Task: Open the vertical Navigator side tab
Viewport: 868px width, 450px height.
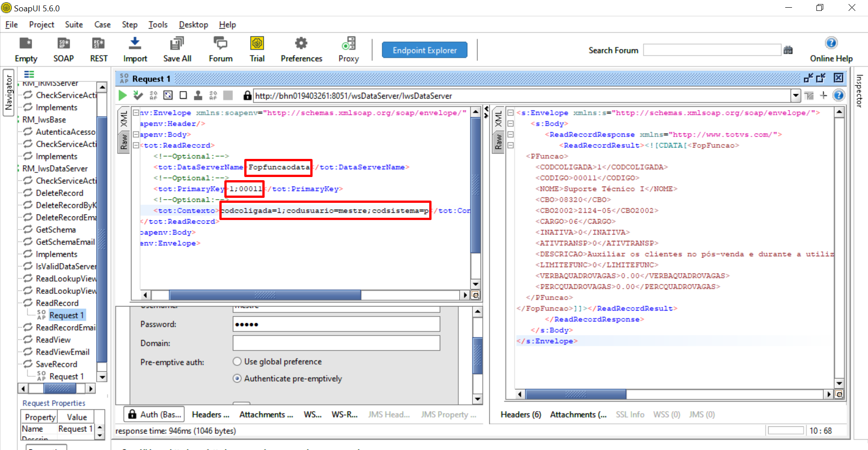Action: (x=9, y=93)
